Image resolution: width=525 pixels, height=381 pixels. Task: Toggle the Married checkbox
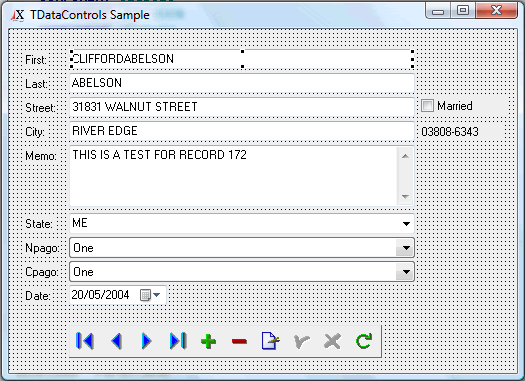427,106
